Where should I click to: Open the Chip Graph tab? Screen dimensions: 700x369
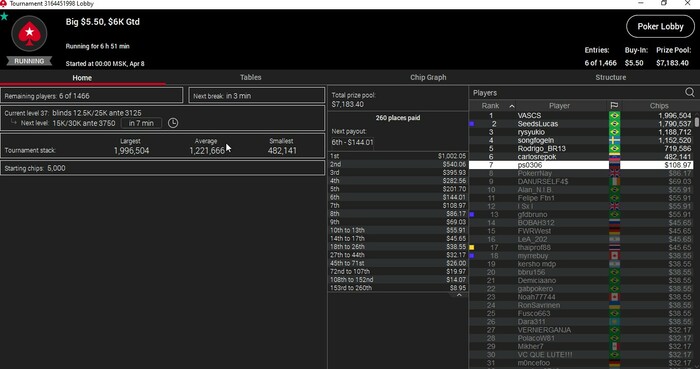428,77
